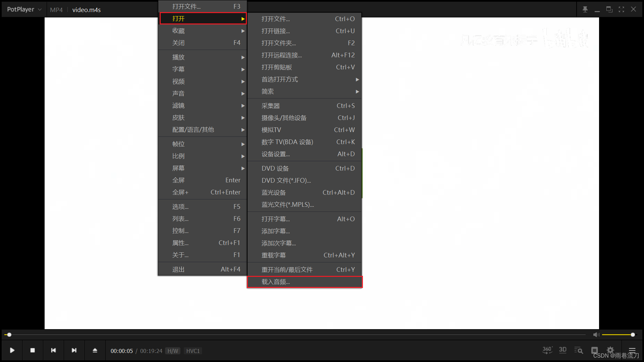Image resolution: width=644 pixels, height=362 pixels.
Task: Expand the 比例 submenu
Action: pyautogui.click(x=203, y=156)
